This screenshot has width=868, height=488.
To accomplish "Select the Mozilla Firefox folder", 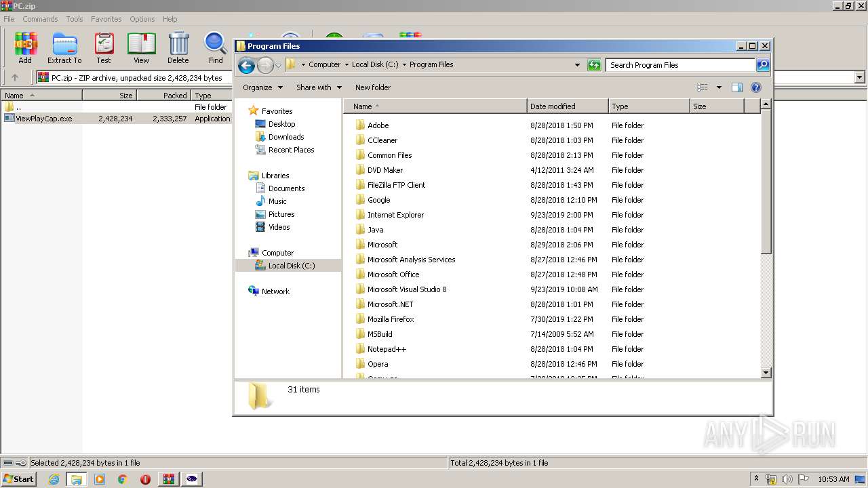I will click(x=390, y=319).
